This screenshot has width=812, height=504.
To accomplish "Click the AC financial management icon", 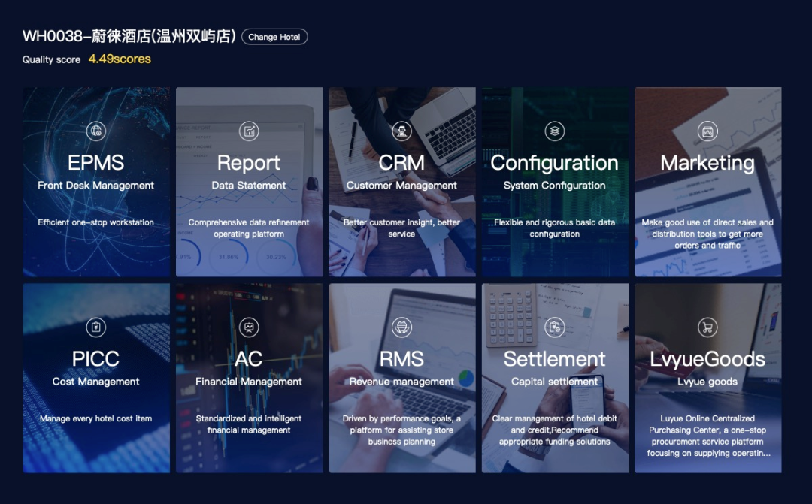I will click(249, 327).
